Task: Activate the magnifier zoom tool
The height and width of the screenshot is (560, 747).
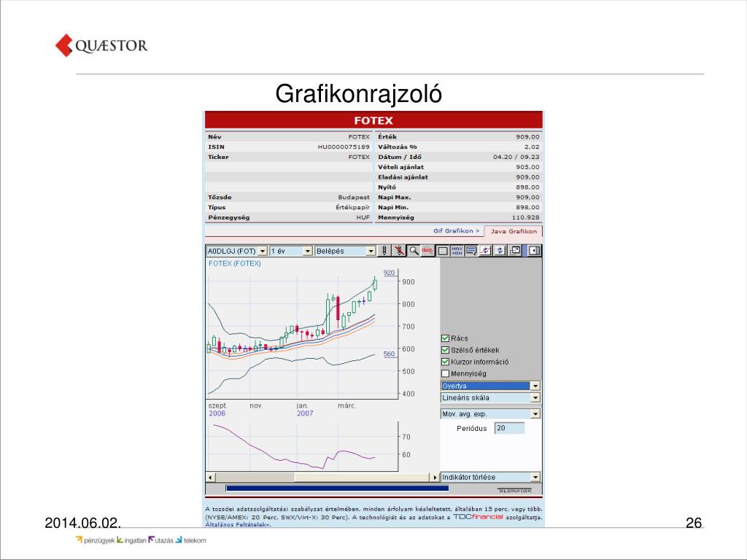Action: pos(414,251)
